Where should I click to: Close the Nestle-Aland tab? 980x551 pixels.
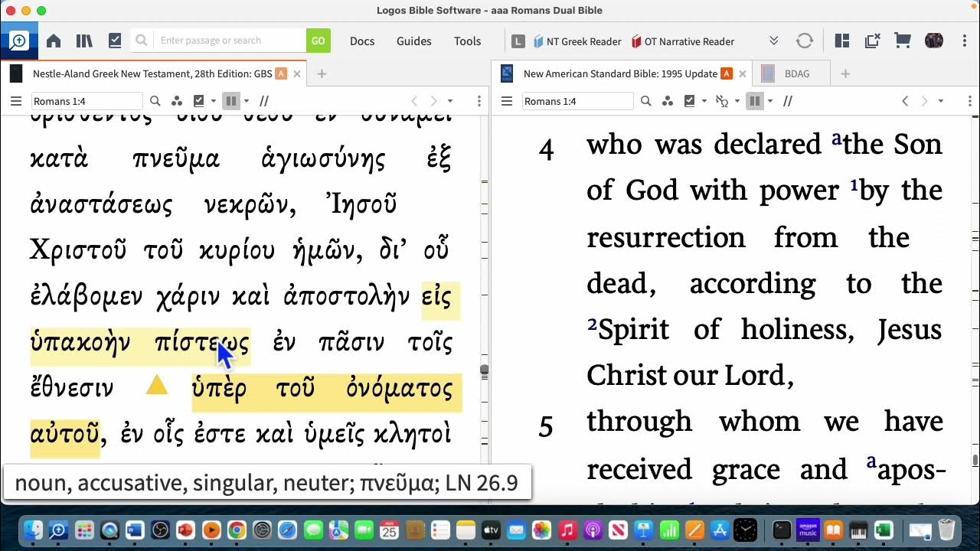click(297, 74)
